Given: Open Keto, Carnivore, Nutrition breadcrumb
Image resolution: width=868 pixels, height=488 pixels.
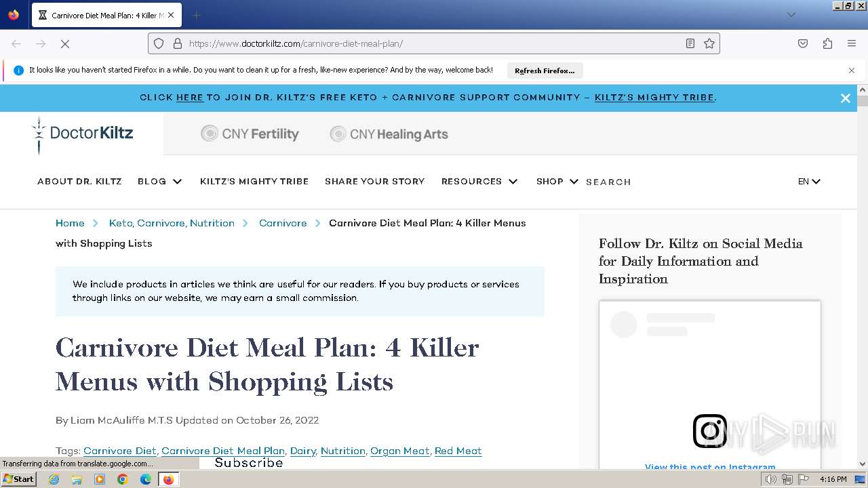Looking at the screenshot, I should [x=172, y=223].
